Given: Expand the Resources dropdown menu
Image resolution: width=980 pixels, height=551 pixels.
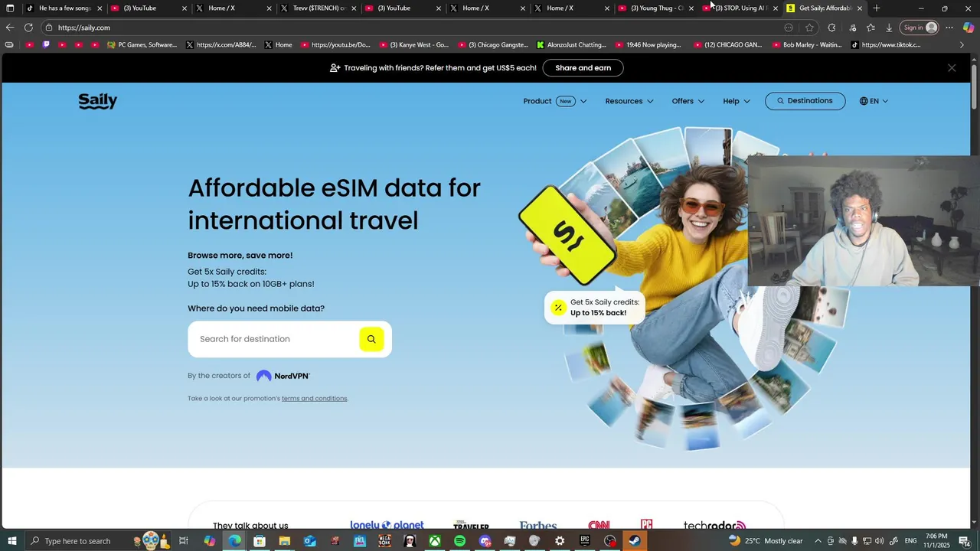Looking at the screenshot, I should coord(629,101).
